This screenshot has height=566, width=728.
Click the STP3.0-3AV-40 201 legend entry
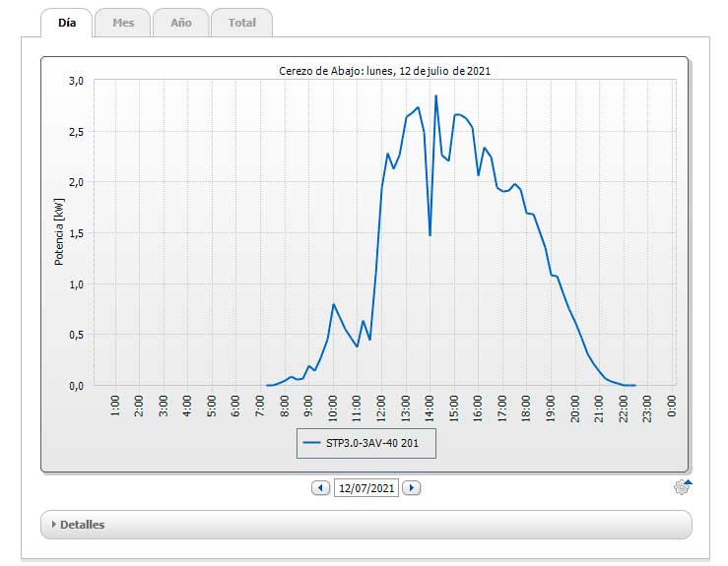pyautogui.click(x=366, y=443)
